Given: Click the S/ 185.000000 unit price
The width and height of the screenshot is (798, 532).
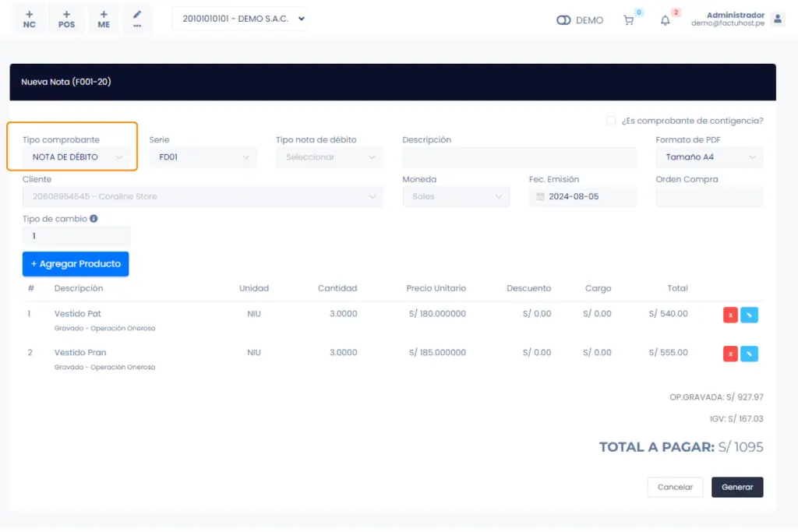Looking at the screenshot, I should tap(437, 353).
